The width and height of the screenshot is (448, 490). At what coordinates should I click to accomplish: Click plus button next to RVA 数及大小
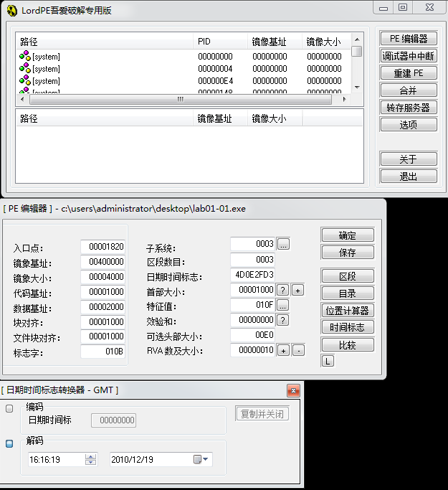[x=283, y=350]
